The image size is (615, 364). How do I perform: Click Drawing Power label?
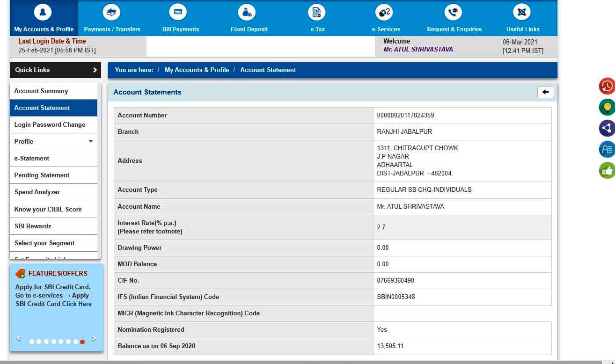(x=139, y=248)
